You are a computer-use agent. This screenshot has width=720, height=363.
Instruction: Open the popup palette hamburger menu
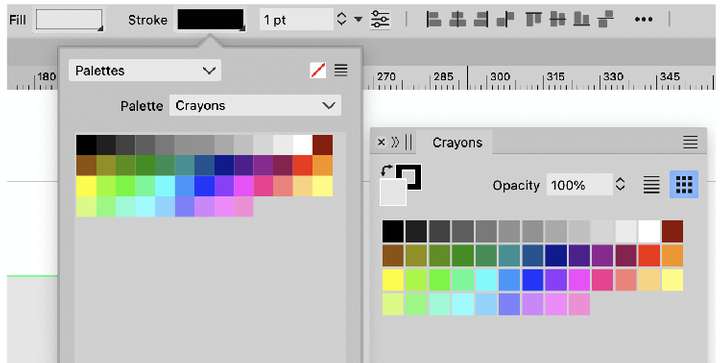click(x=341, y=70)
